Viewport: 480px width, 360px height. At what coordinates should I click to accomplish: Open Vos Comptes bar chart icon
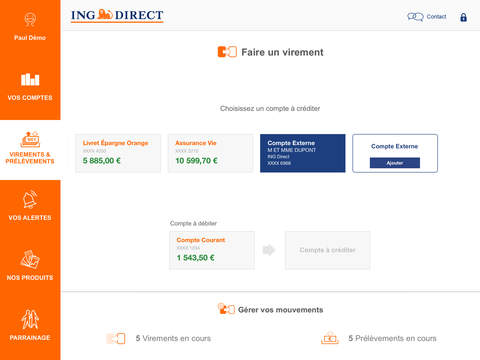(30, 79)
